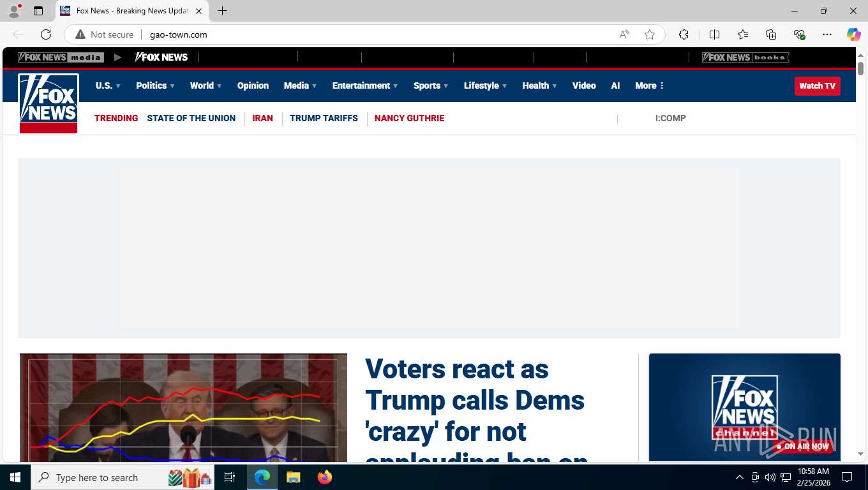Screen dimensions: 868x490
Task: Open the Nancy Guthrie trending link
Action: (x=409, y=118)
